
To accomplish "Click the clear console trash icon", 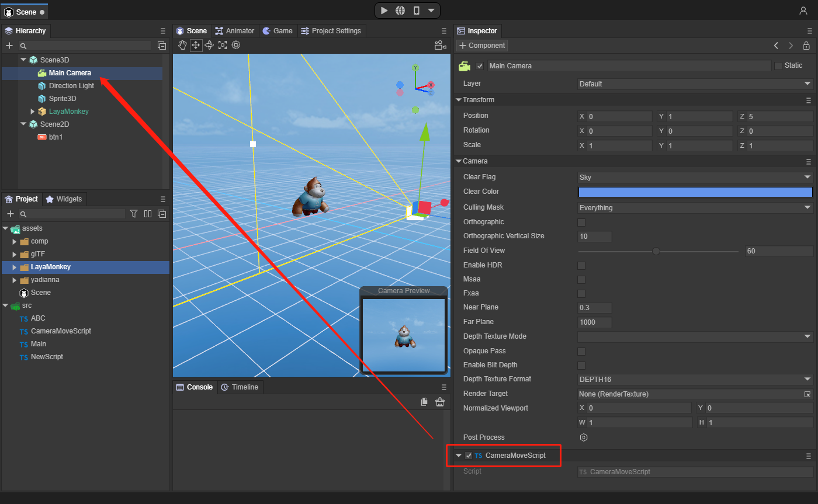I will (x=440, y=402).
